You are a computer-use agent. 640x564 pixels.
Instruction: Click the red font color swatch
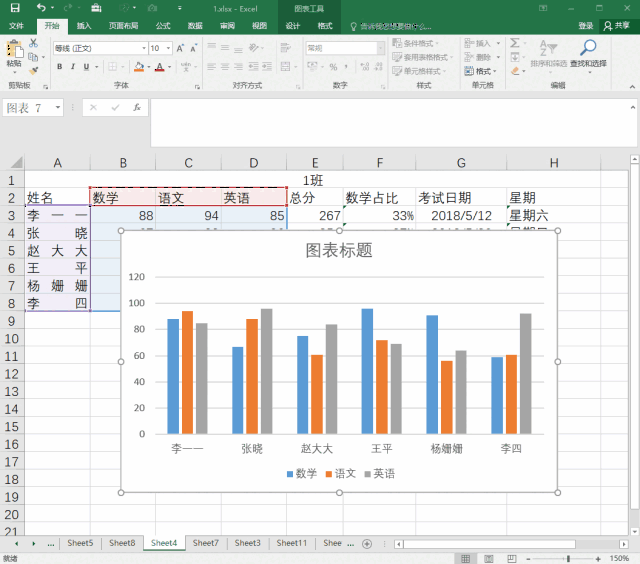160,67
